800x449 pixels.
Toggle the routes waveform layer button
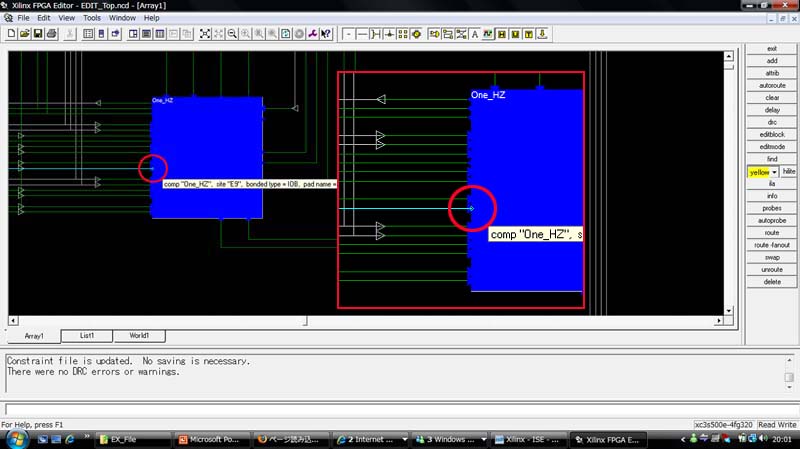tap(488, 34)
